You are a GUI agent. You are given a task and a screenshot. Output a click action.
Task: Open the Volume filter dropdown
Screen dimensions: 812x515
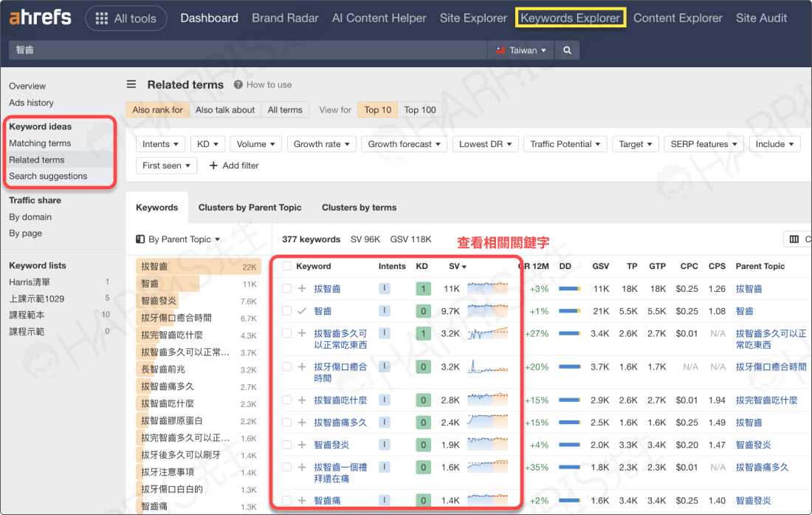click(x=256, y=144)
